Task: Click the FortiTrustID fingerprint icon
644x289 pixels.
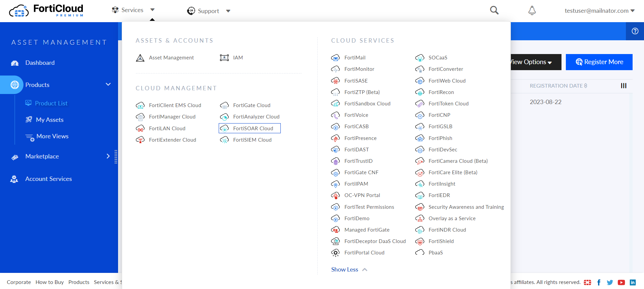Action: 335,161
